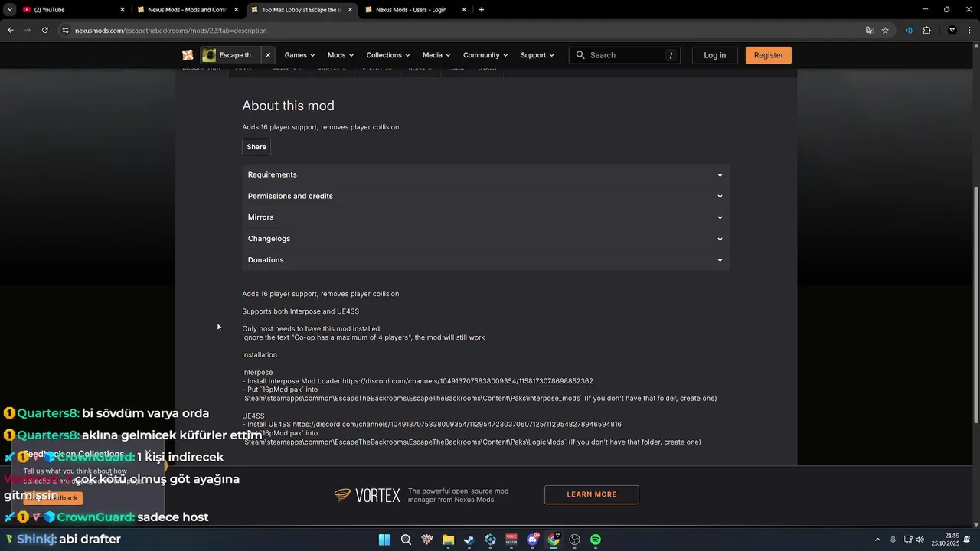
Task: Click the blue sound-wave extension icon
Action: pos(910,31)
